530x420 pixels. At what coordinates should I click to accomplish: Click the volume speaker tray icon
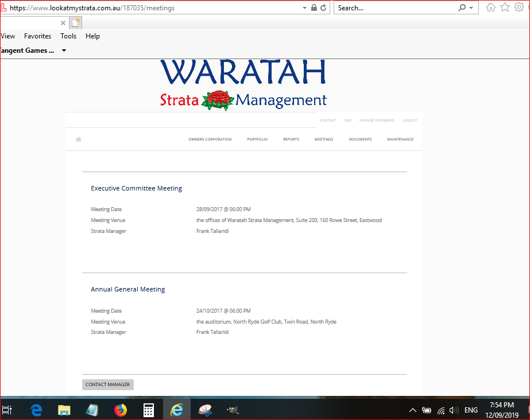click(454, 410)
